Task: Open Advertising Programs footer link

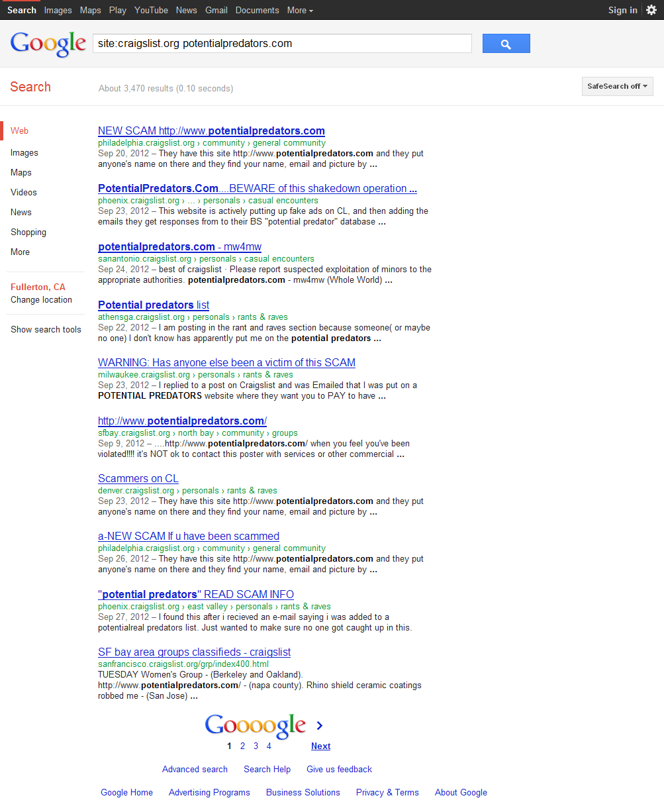Action: tap(209, 792)
